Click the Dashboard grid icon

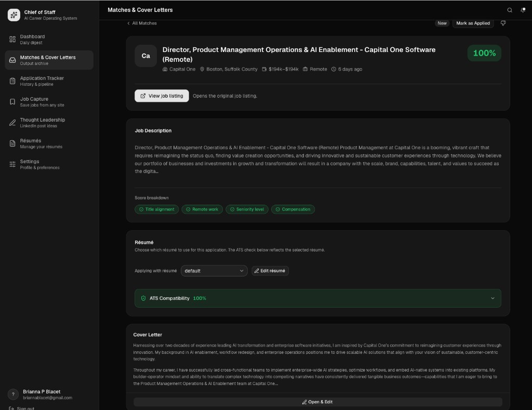(x=12, y=39)
